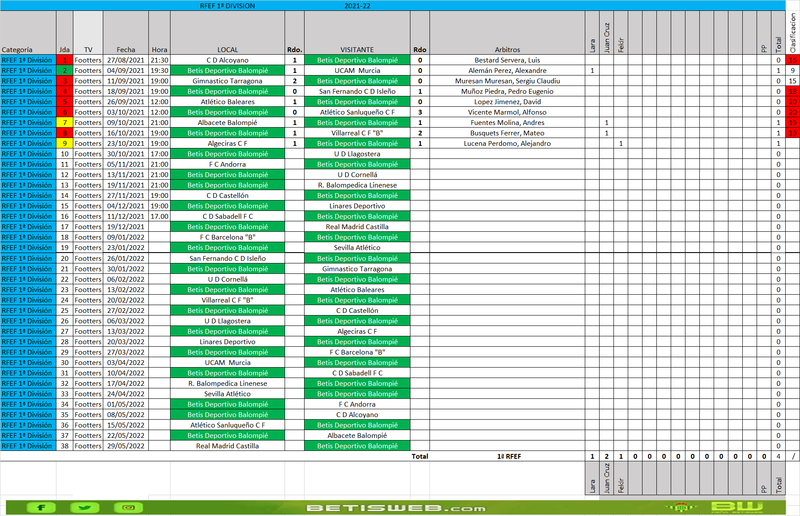Select referee cell 'Alemán Perez, Alexandre'
Screen dimensions: 800x516
[x=507, y=70]
